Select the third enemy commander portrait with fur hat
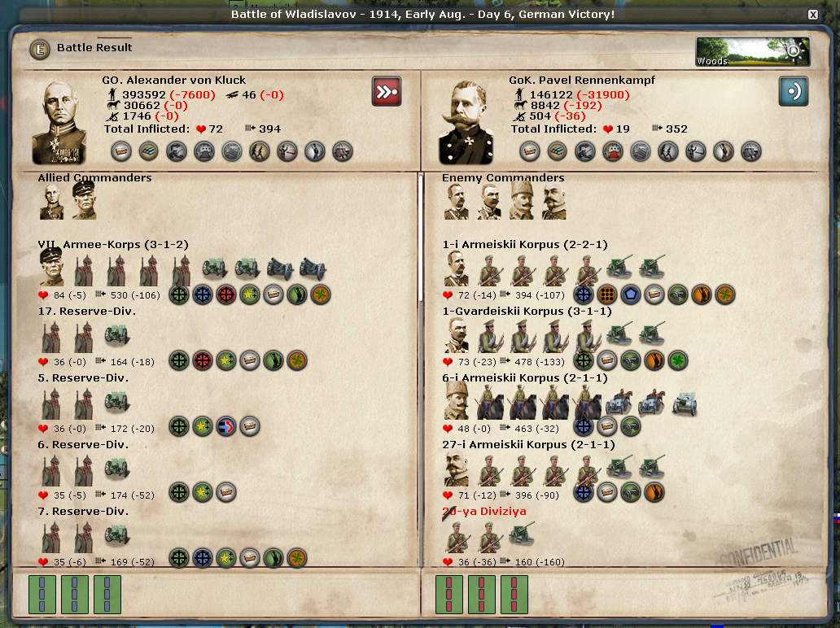 point(521,200)
